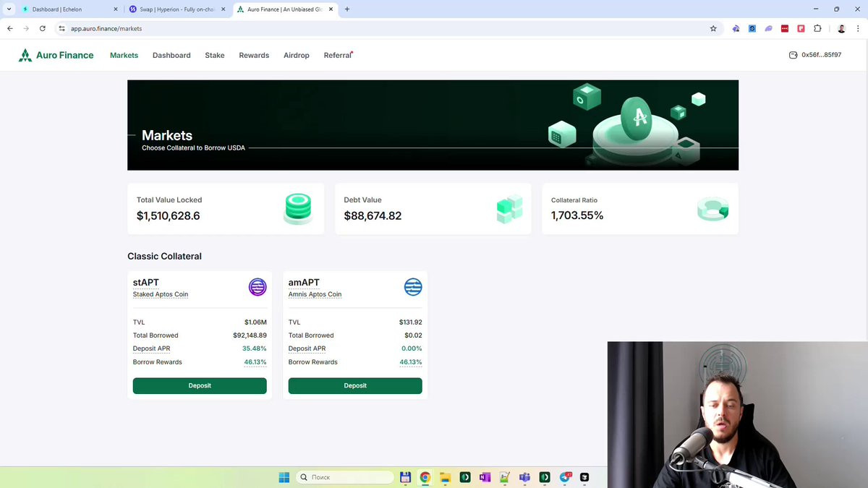
Task: Open the red three-dots extension
Action: pyautogui.click(x=785, y=28)
